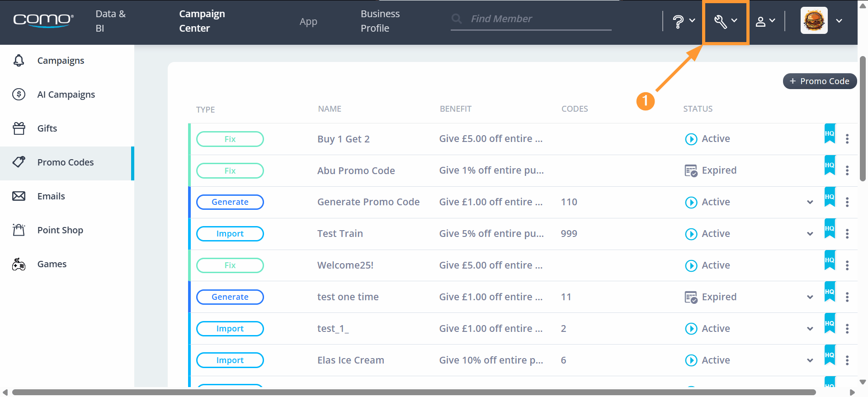Click the Games controller icon
The height and width of the screenshot is (397, 868).
coord(19,264)
